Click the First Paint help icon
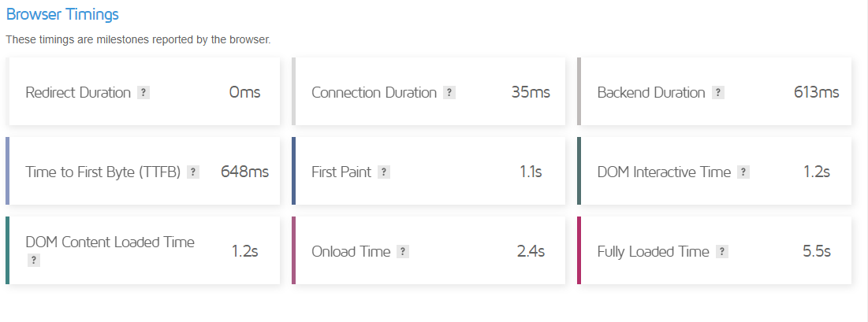868x322 pixels. tap(383, 172)
